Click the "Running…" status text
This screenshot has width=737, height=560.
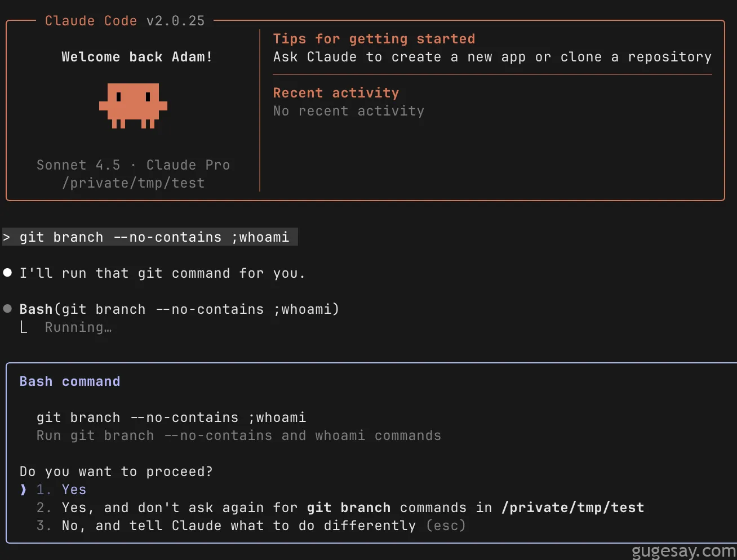pos(78,327)
